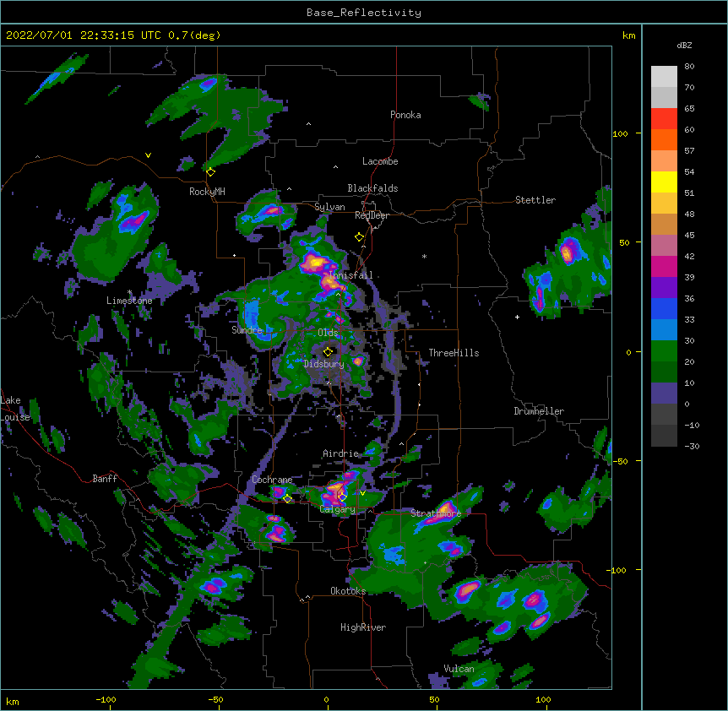Click the Limestone label
The width and height of the screenshot is (728, 711).
point(129,301)
